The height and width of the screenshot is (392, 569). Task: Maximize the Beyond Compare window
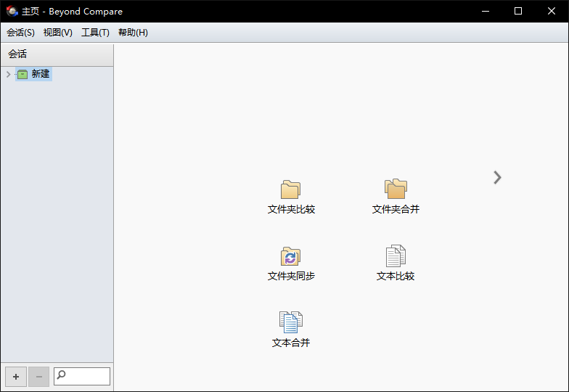(518, 12)
